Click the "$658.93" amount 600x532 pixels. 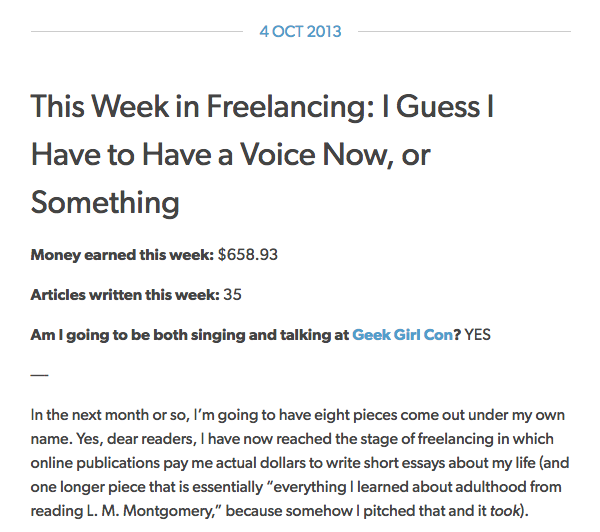(x=247, y=254)
